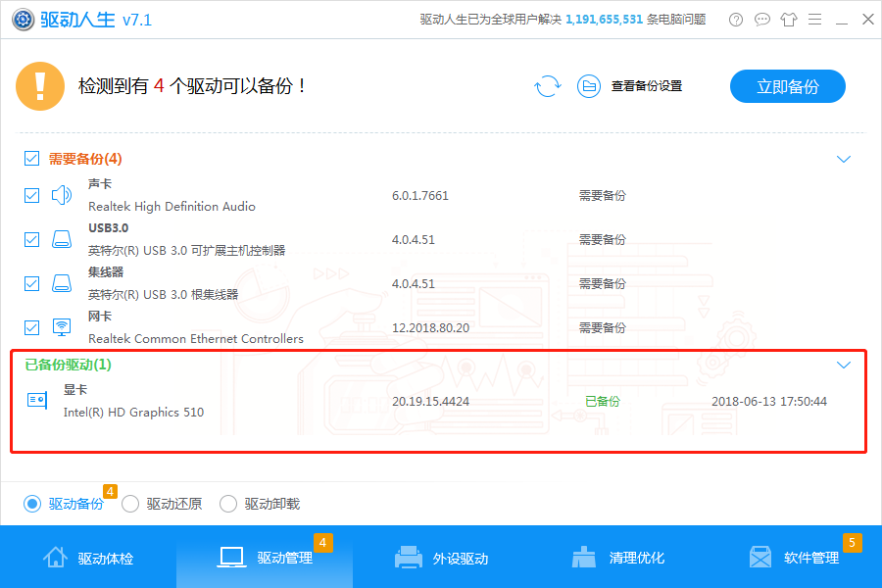
Task: Uncheck the 集线器 root hub checkbox
Action: pyautogui.click(x=30, y=283)
